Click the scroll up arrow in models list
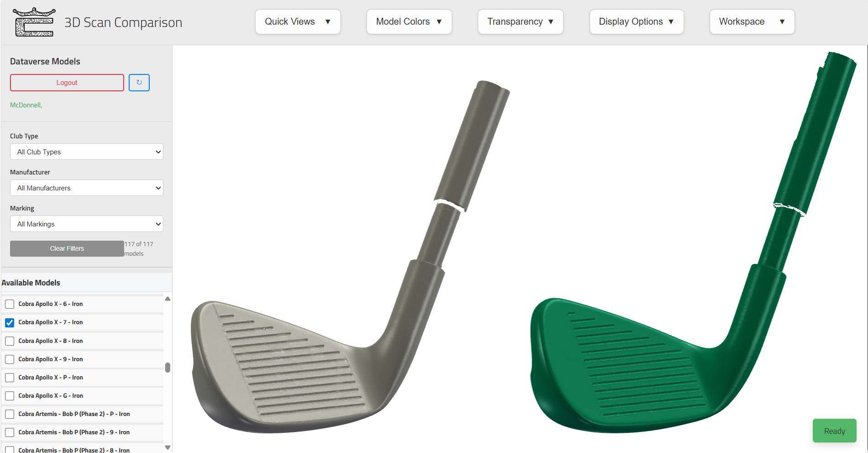Image resolution: width=868 pixels, height=453 pixels. 167,299
